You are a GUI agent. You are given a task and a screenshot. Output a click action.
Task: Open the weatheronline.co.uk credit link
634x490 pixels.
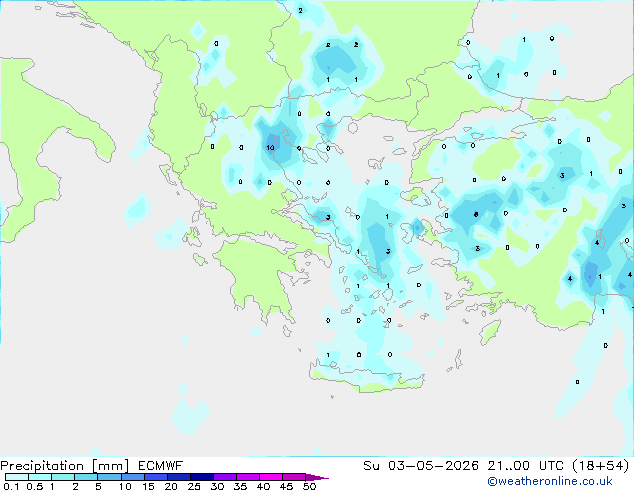550,481
